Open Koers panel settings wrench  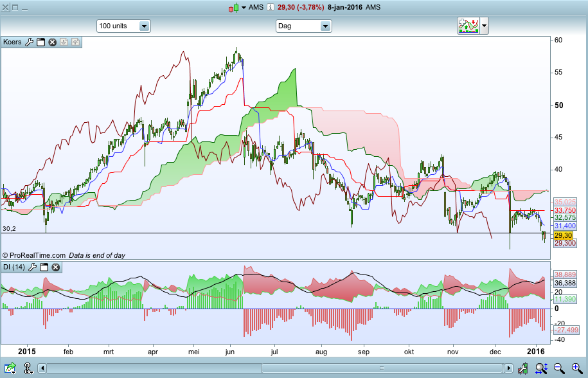30,42
